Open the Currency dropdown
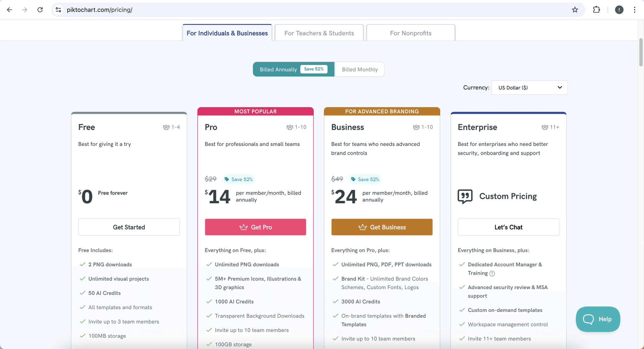Screen dimensions: 644x349 530,87
